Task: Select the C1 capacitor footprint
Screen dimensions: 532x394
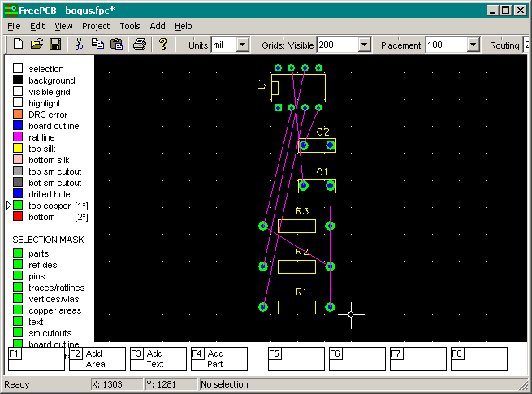Action: (x=317, y=186)
